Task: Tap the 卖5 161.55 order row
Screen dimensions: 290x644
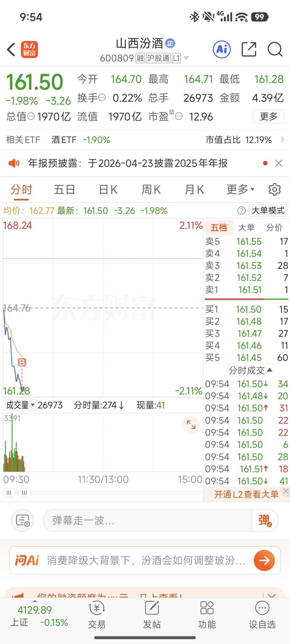Action: pyautogui.click(x=247, y=241)
